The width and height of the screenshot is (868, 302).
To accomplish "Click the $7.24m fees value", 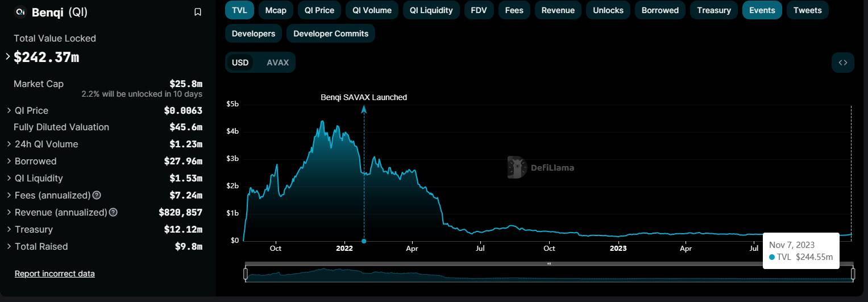I will pos(186,195).
